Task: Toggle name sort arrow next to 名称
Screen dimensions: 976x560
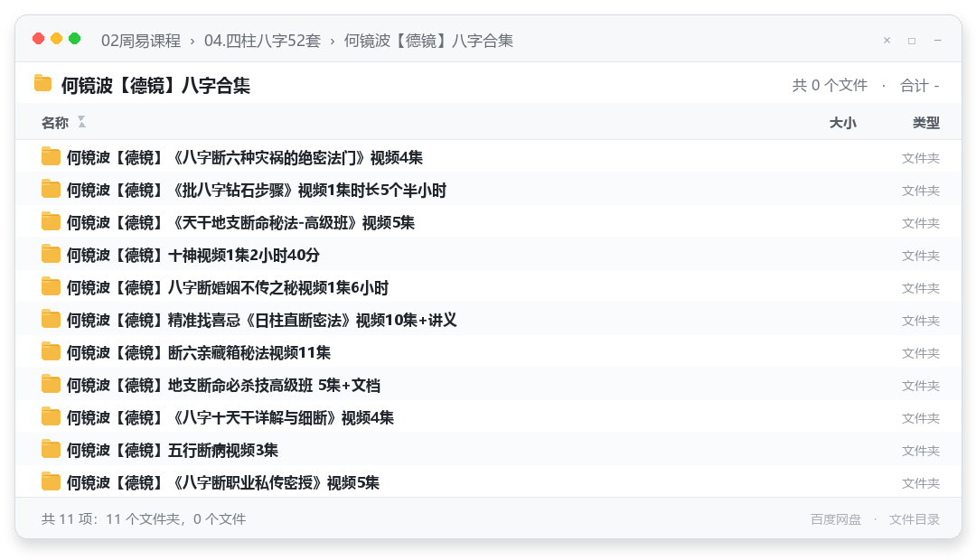Action: point(81,122)
